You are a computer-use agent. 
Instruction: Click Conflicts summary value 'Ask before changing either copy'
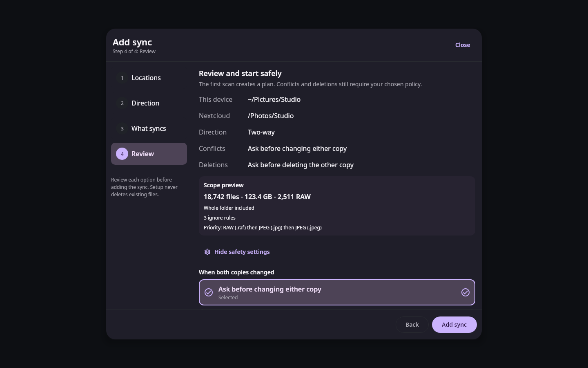point(297,148)
